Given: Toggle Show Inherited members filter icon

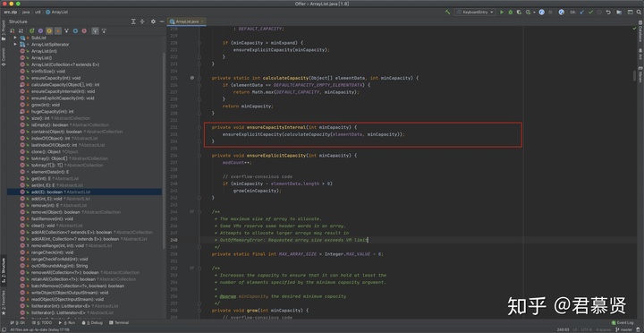Looking at the screenshot, I should click(66, 30).
